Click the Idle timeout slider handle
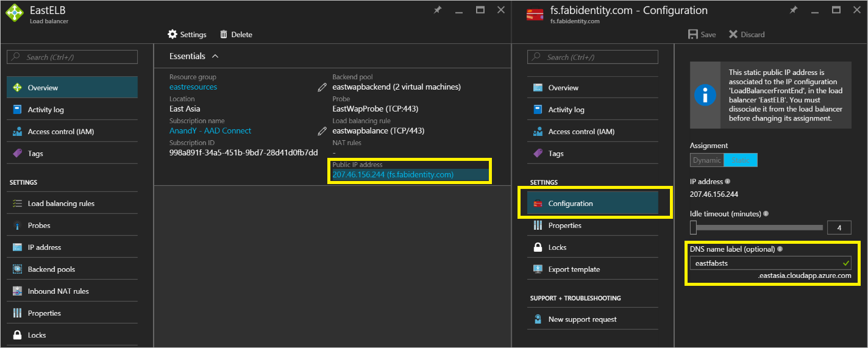 click(693, 227)
